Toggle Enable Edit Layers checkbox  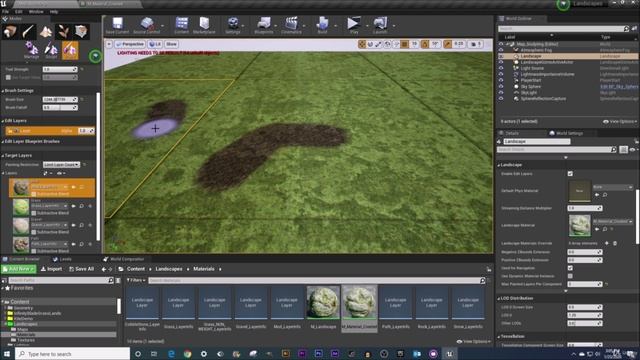[570, 174]
